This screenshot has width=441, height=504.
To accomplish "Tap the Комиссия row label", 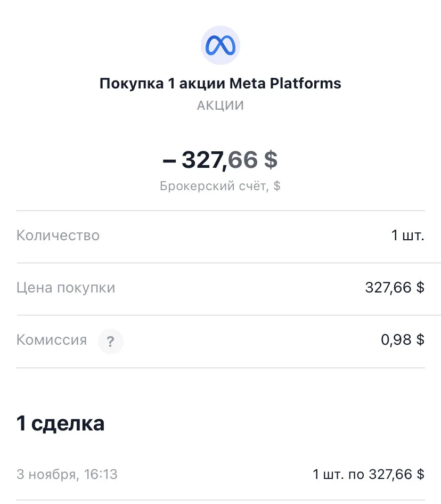I will tap(52, 340).
